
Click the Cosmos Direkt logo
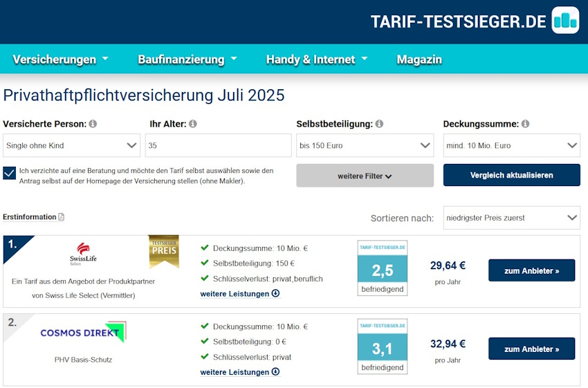(82, 333)
